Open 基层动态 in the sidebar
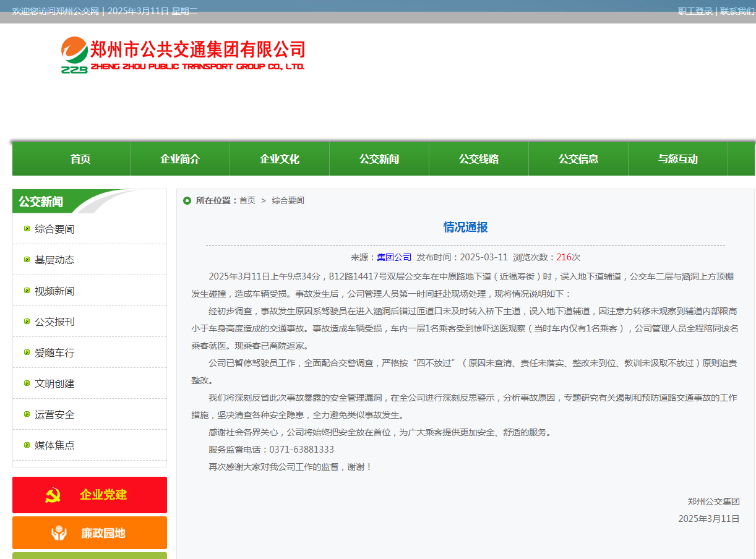756x559 pixels. (x=54, y=260)
